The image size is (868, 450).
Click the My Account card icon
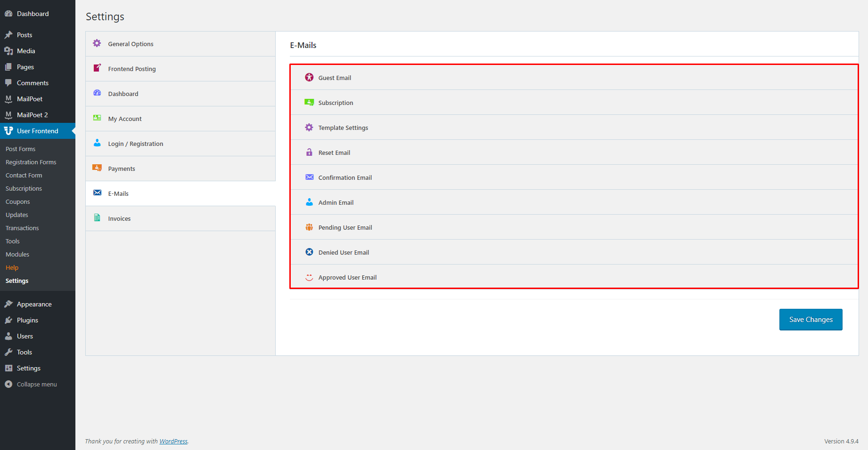coord(97,118)
